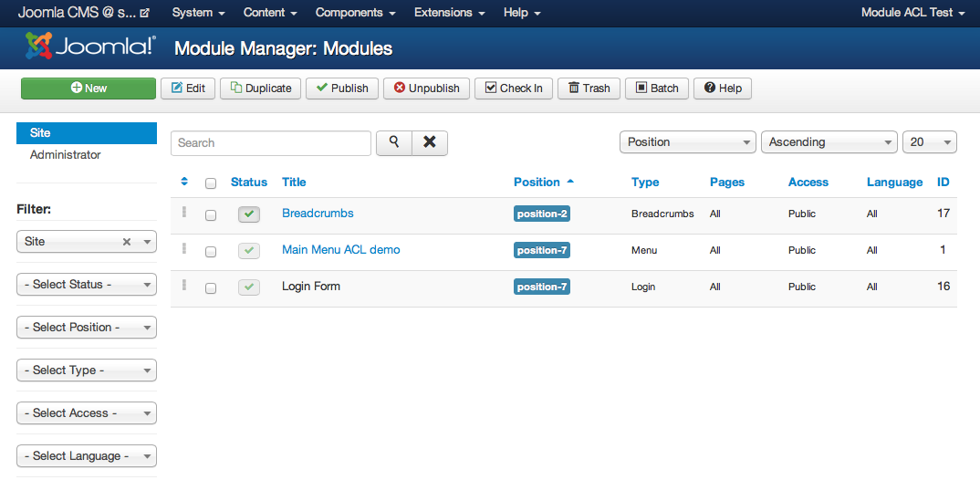This screenshot has width=980, height=480.
Task: Open the Extensions menu
Action: pyautogui.click(x=450, y=13)
